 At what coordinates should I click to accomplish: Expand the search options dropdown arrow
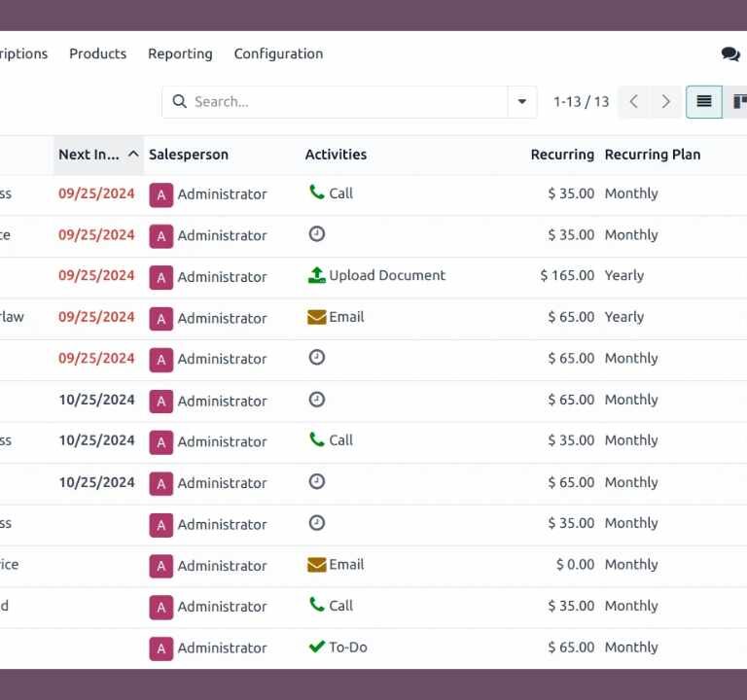coord(522,102)
